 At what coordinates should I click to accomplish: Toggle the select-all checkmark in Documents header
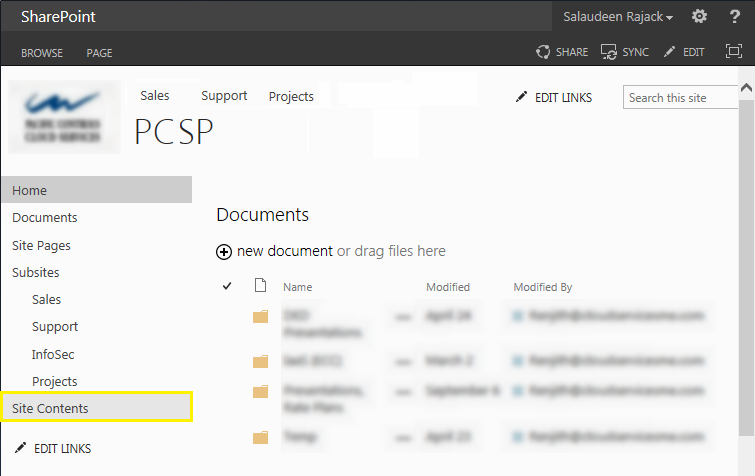[227, 287]
